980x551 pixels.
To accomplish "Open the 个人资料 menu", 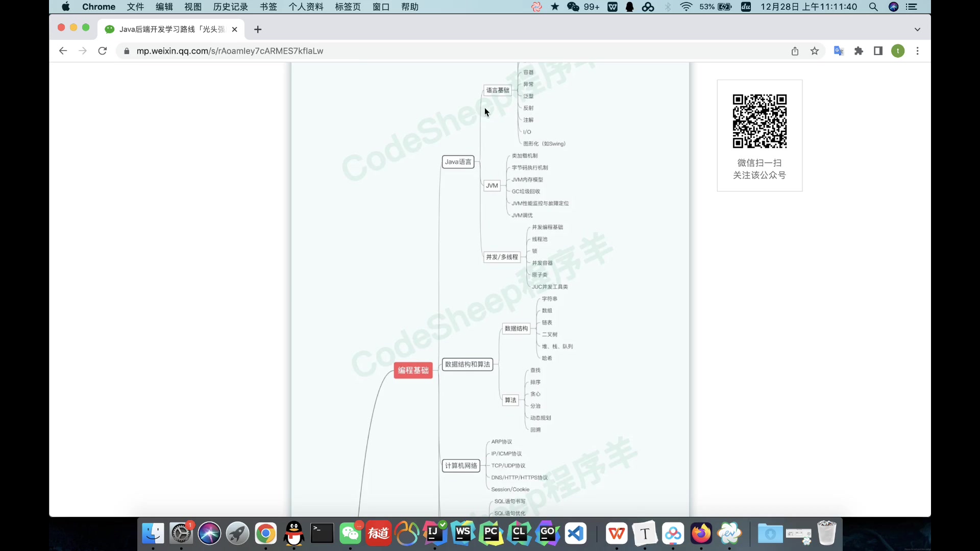I will tap(306, 7).
